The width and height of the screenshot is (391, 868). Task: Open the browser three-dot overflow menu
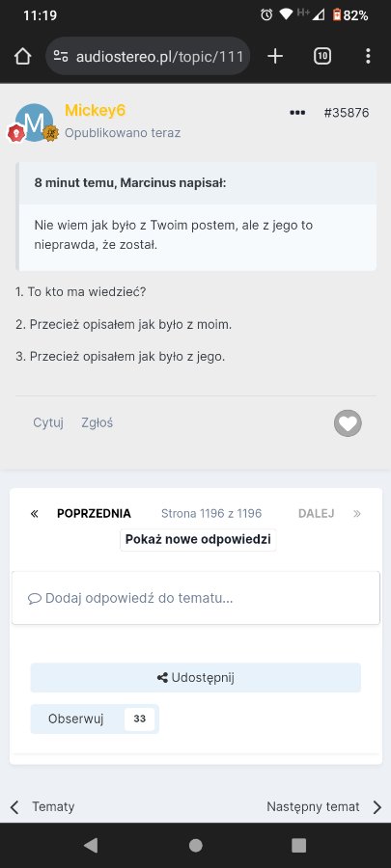(x=368, y=56)
